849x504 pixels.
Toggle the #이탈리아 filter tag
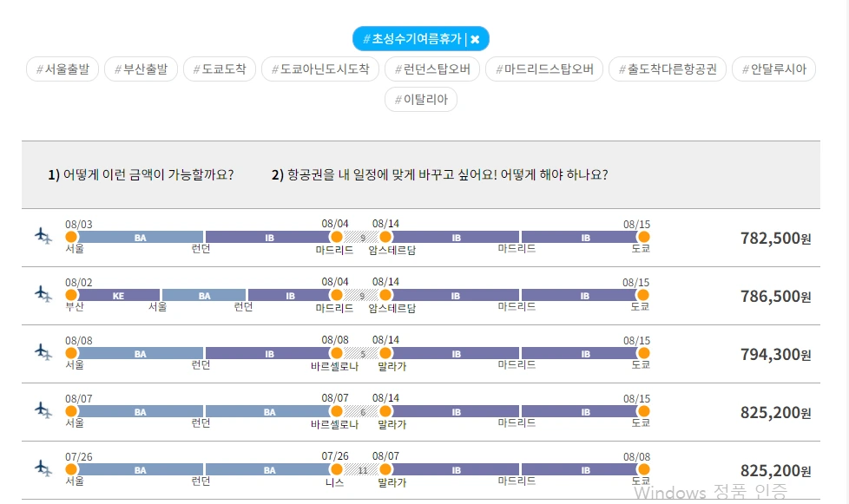[x=420, y=100]
